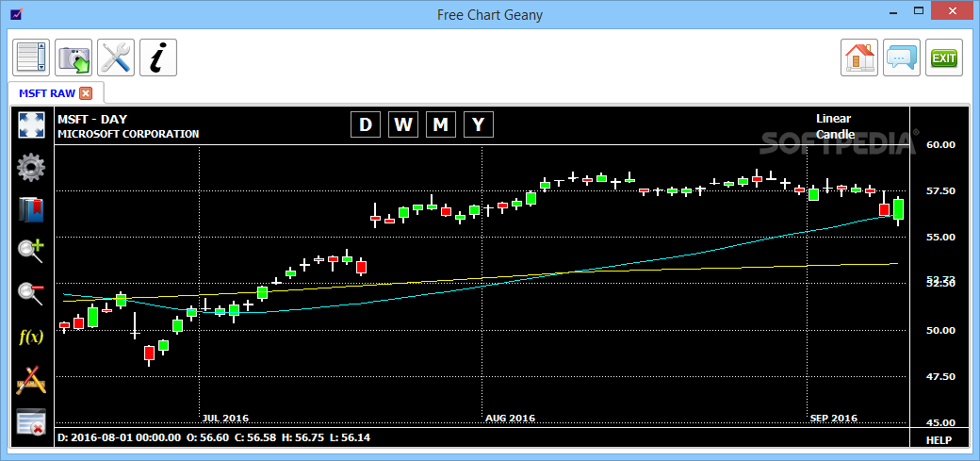Click the house home icon

(x=859, y=58)
